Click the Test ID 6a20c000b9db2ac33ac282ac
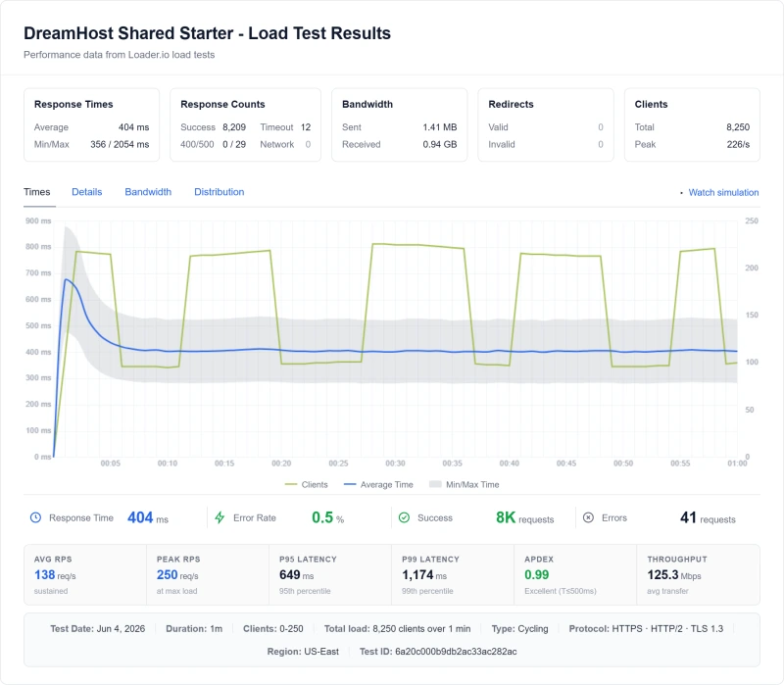This screenshot has height=685, width=784. (438, 652)
